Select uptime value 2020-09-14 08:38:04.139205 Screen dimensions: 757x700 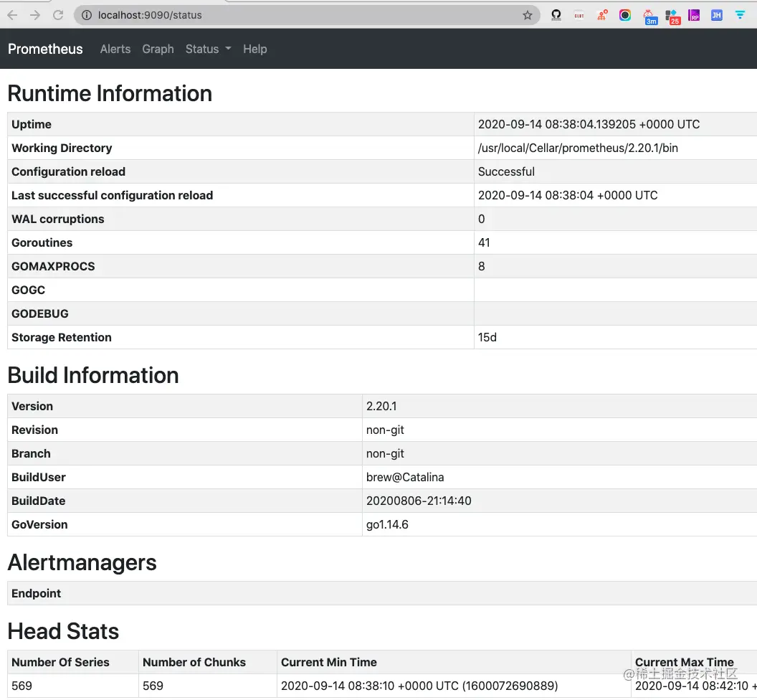click(589, 124)
